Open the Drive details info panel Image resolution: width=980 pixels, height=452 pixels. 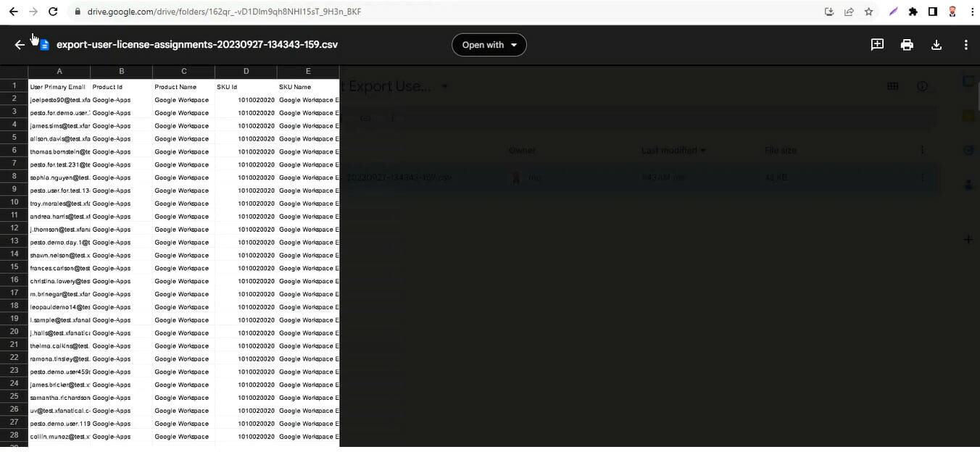coord(922,85)
